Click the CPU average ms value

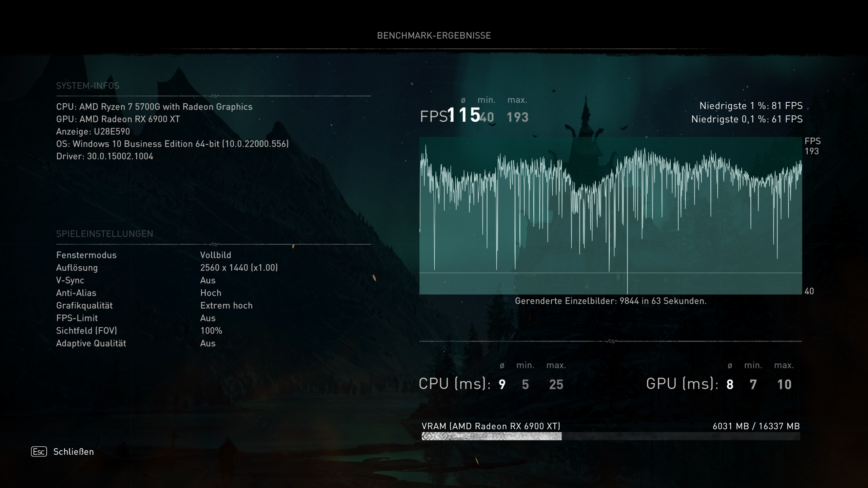tap(502, 384)
